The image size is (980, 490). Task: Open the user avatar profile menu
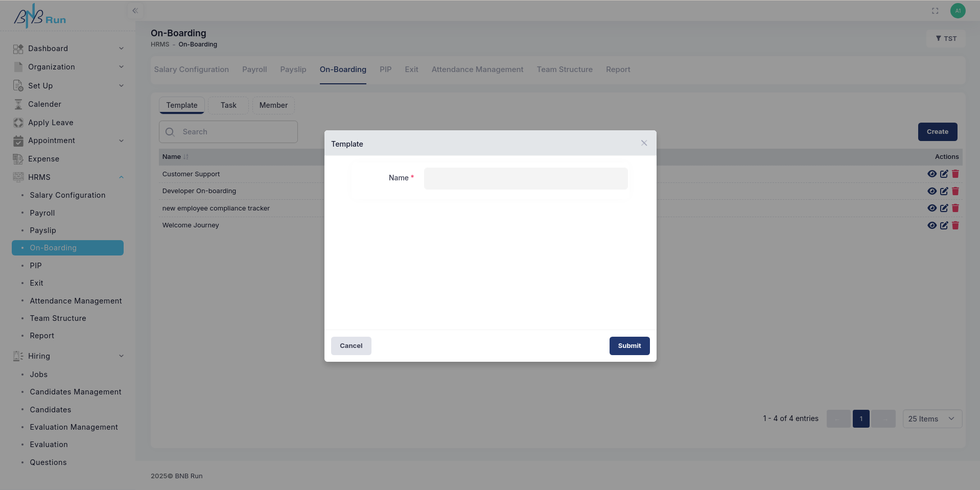coord(958,11)
